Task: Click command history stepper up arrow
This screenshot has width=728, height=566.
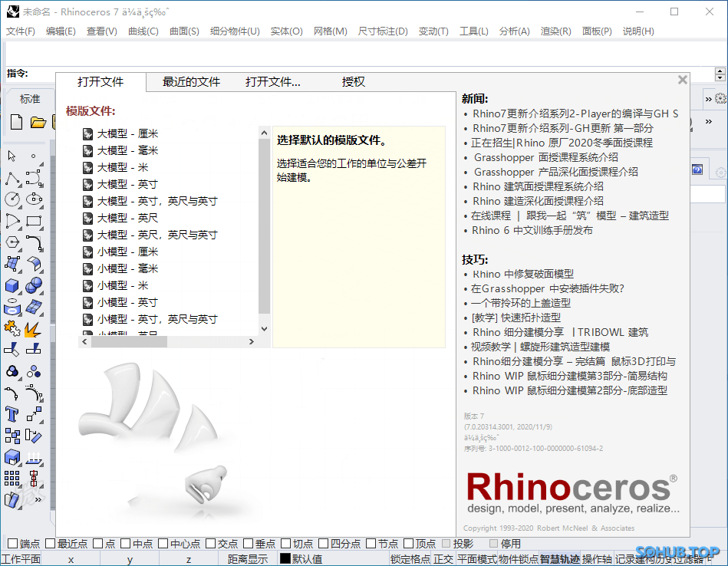Action: tap(720, 71)
